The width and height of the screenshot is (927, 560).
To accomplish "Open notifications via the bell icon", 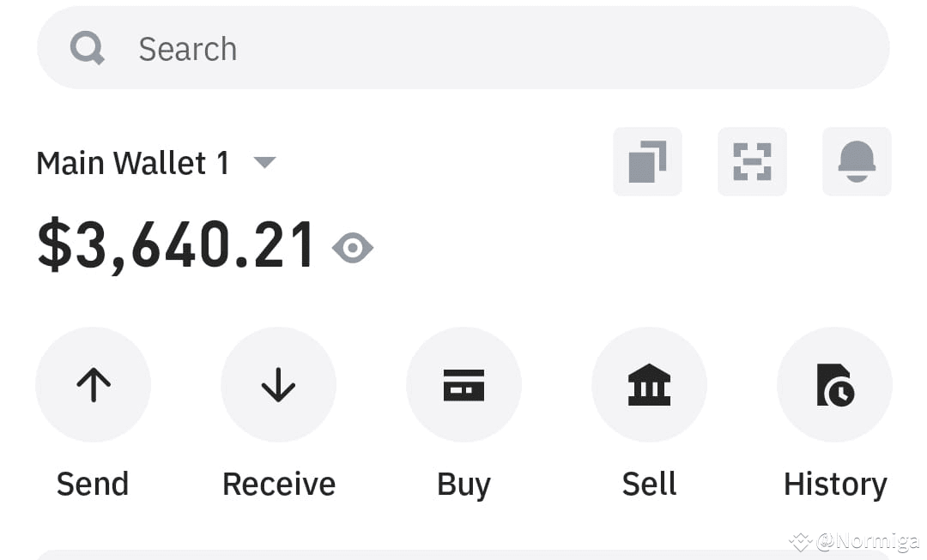I will point(857,161).
